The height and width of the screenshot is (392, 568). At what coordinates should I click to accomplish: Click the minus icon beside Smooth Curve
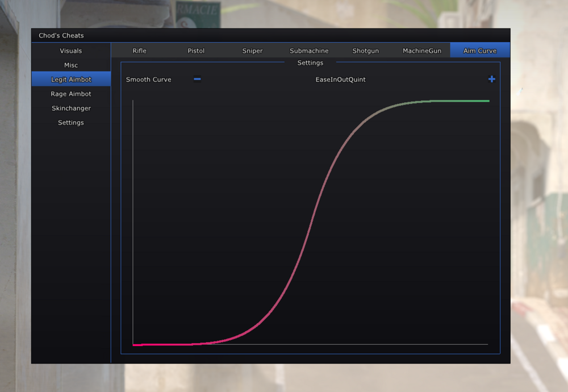coord(197,79)
